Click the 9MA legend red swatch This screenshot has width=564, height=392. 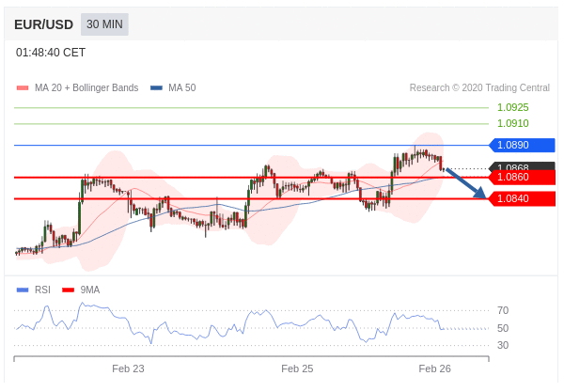pos(68,290)
